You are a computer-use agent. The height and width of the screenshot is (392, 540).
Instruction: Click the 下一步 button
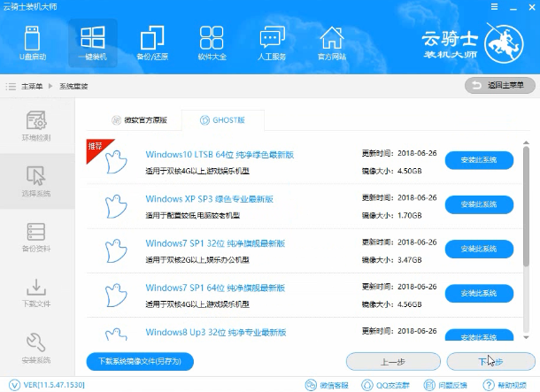[490, 362]
